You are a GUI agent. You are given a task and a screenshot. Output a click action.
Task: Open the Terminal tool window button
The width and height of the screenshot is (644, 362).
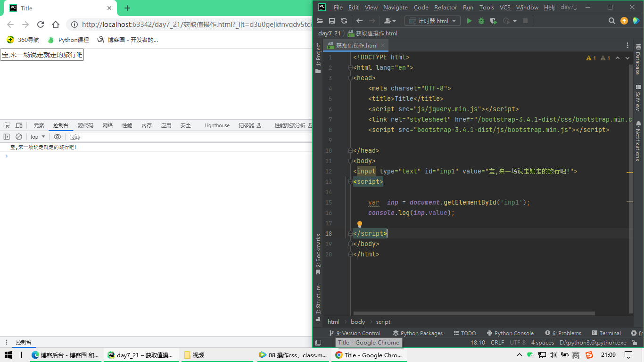point(606,333)
